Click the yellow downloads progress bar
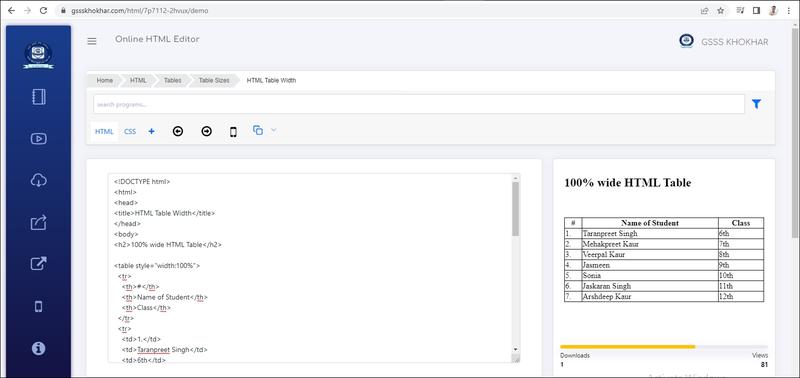Image resolution: width=800 pixels, height=378 pixels. pyautogui.click(x=628, y=347)
